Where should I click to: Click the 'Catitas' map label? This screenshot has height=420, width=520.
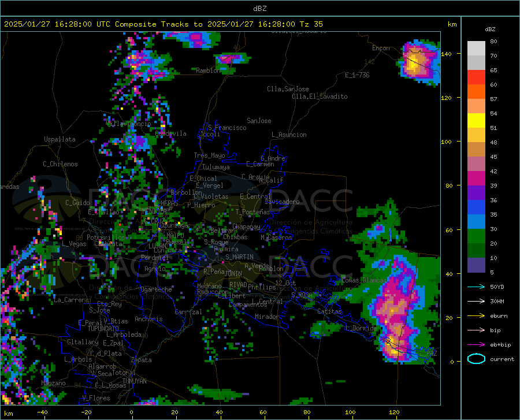click(x=329, y=311)
